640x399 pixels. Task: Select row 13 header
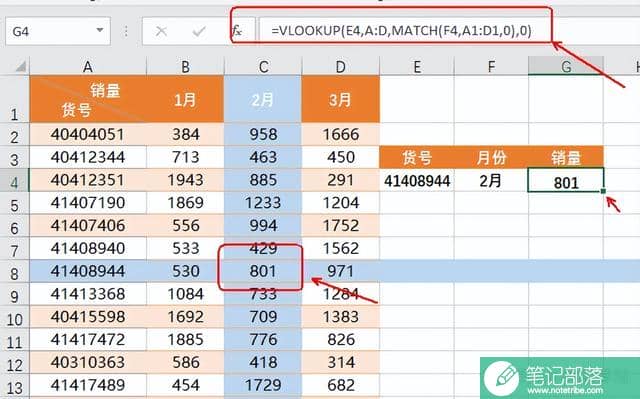[15, 386]
